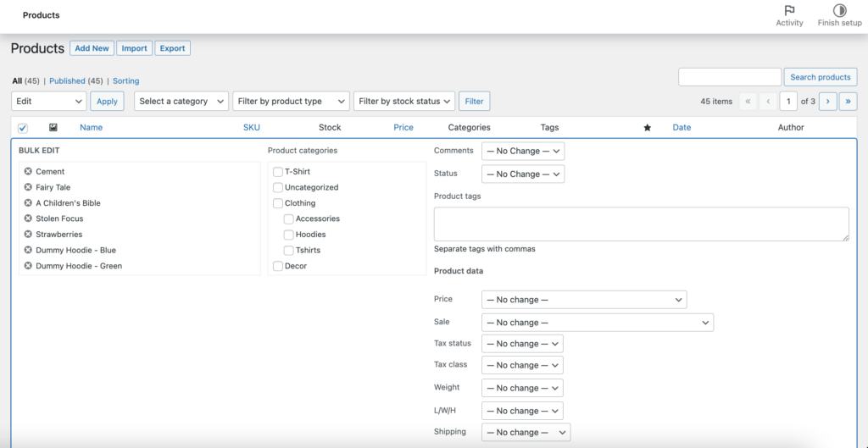Remove Stolen Focus from bulk edit list
Screen dimensions: 868x448
[28, 218]
